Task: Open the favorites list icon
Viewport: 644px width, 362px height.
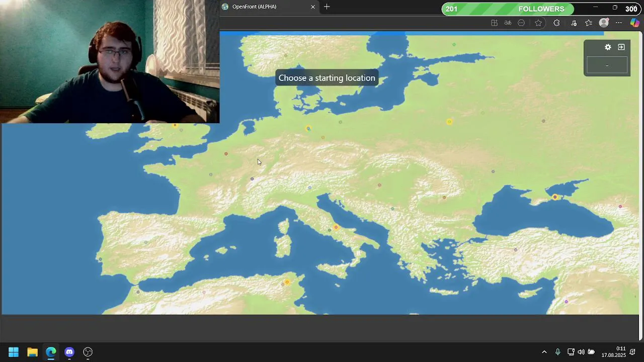Action: (589, 23)
